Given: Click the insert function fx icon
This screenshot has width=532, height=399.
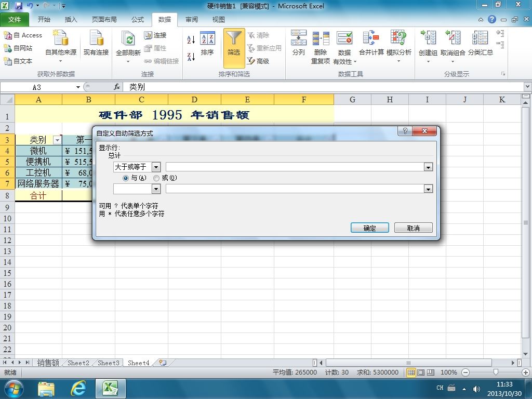Looking at the screenshot, I should tap(117, 87).
